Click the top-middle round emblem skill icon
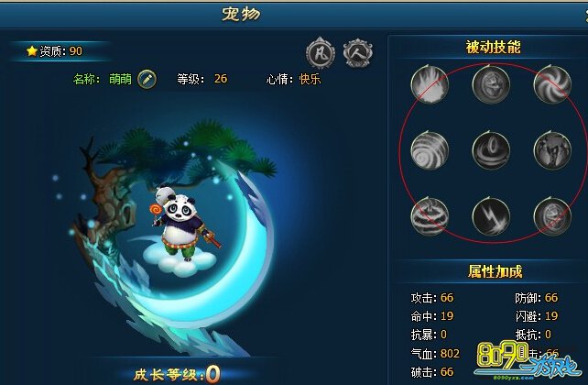This screenshot has height=385, width=588. pos(491,84)
